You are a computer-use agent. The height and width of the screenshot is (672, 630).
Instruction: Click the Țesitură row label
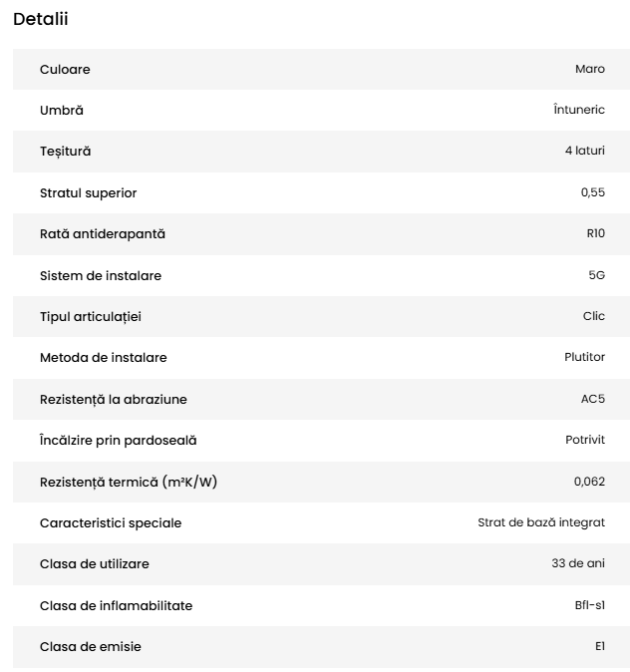(x=66, y=152)
